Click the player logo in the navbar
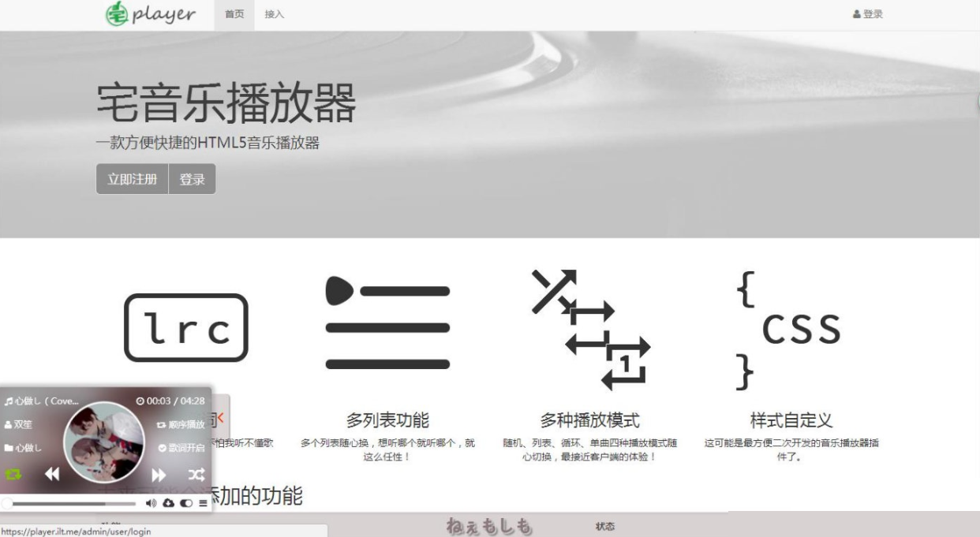Image resolution: width=980 pixels, height=537 pixels. [x=151, y=14]
